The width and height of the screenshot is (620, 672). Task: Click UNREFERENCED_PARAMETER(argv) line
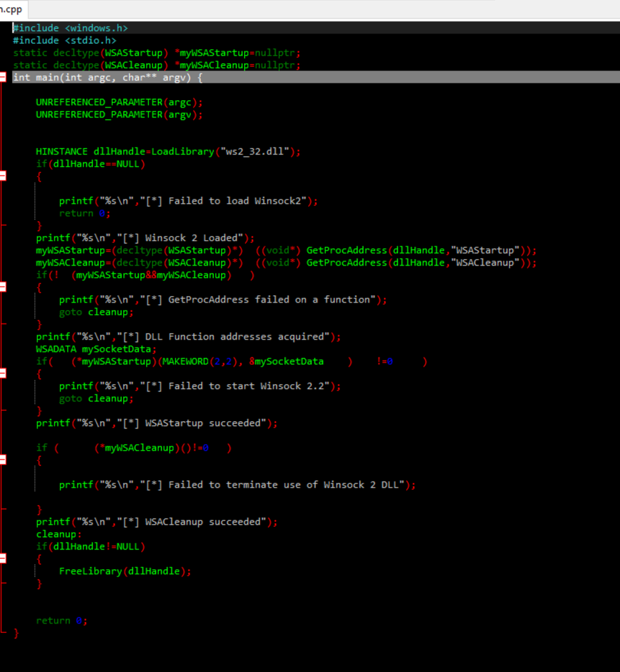pos(119,115)
